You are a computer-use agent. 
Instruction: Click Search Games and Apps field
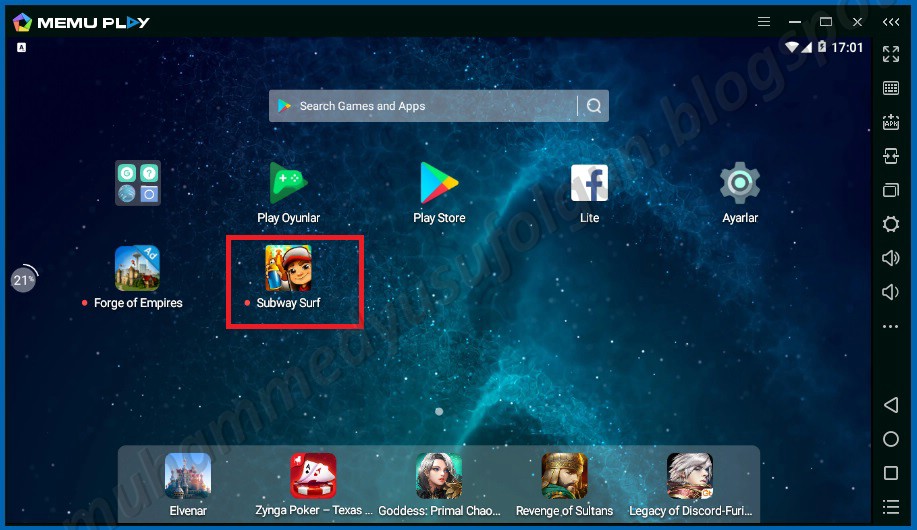[439, 106]
